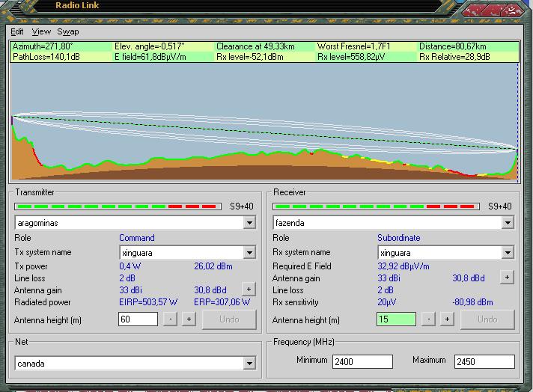The height and width of the screenshot is (392, 533).
Task: Click the receiver antenna gain plus button
Action: pyautogui.click(x=507, y=278)
